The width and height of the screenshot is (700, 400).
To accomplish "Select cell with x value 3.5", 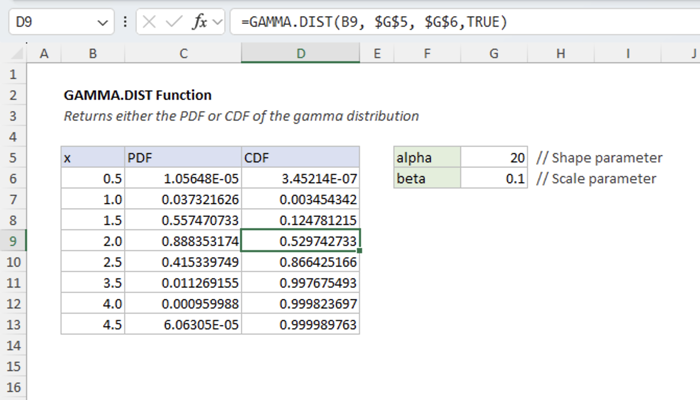I will (93, 283).
